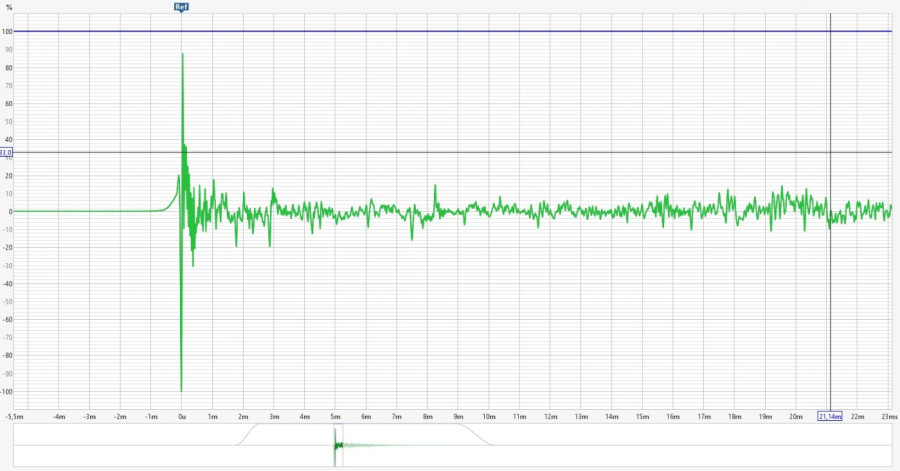Click the 80 label on the percent axis
Viewport: 900px width, 471px height.
coord(9,68)
